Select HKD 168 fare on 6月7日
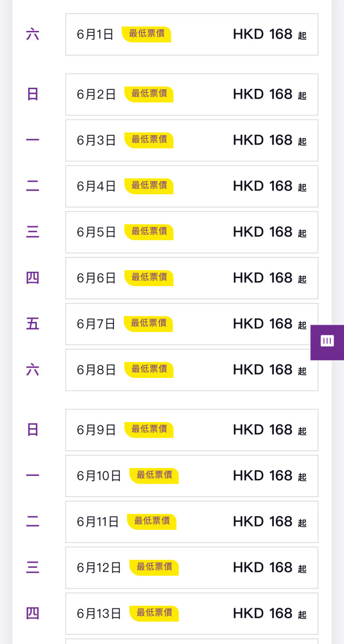This screenshot has height=644, width=344. [191, 324]
